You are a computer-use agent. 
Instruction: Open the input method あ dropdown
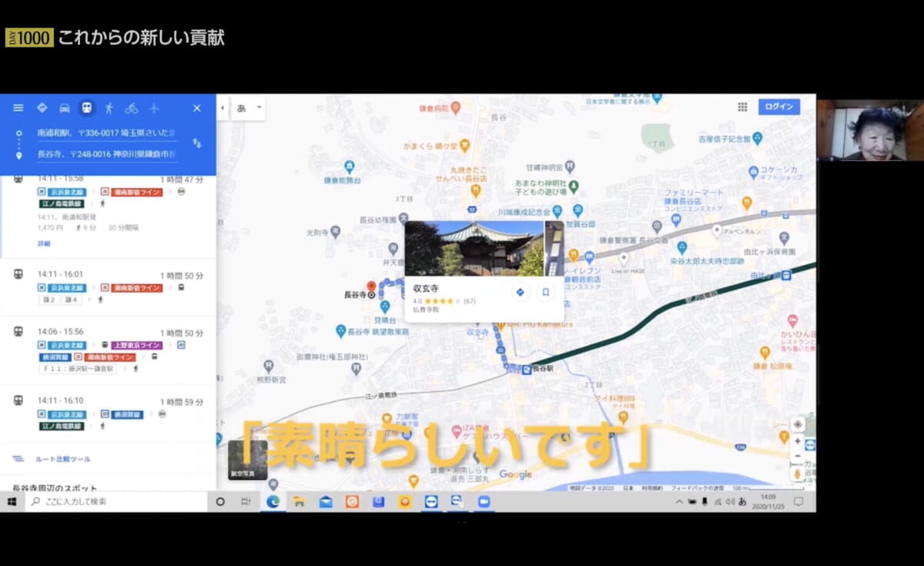click(x=249, y=108)
